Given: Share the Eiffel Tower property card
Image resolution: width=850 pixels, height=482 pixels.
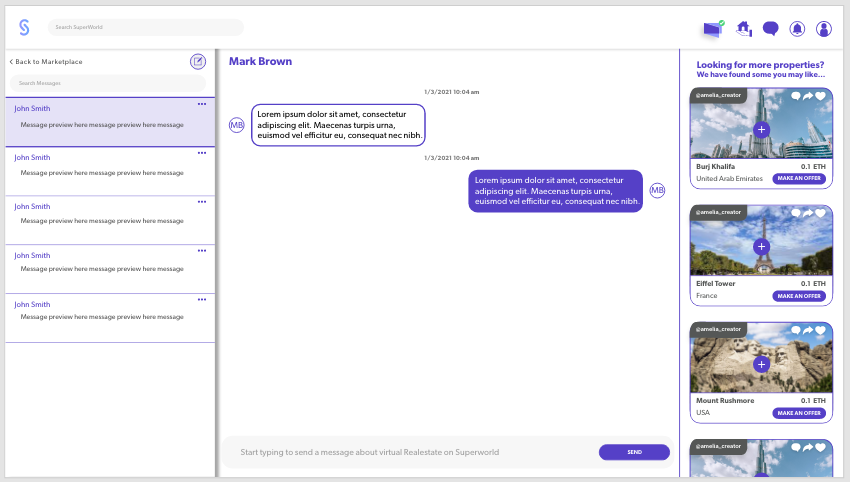Looking at the screenshot, I should click(808, 213).
